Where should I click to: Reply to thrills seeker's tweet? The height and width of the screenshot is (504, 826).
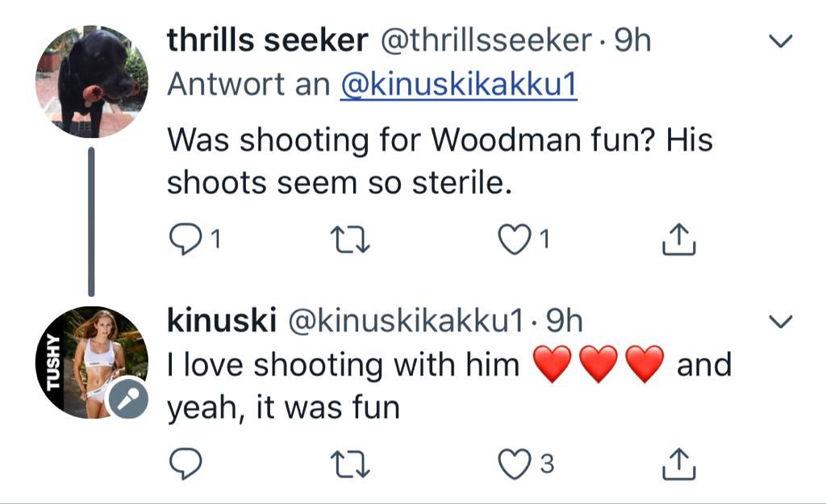pos(188,239)
